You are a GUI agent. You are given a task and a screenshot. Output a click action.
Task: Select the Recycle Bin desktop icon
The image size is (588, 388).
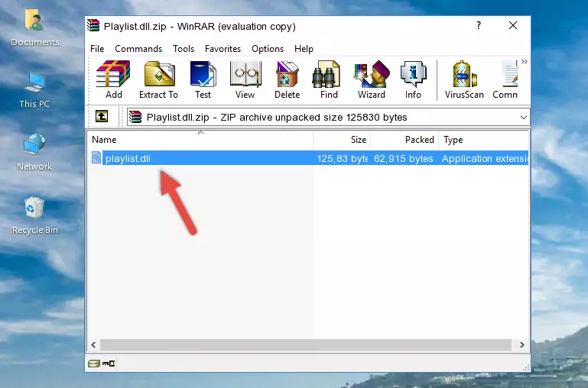pyautogui.click(x=34, y=216)
